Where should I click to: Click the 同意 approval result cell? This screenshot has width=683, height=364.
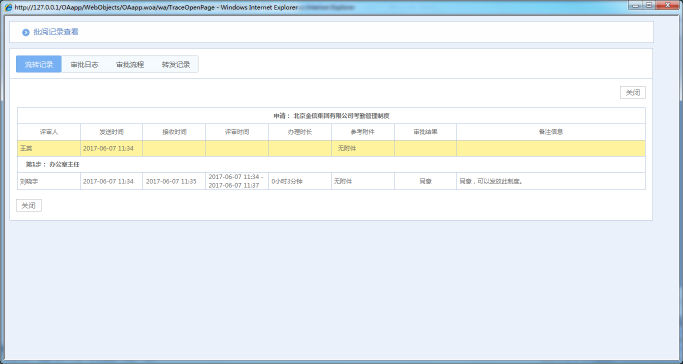426,181
